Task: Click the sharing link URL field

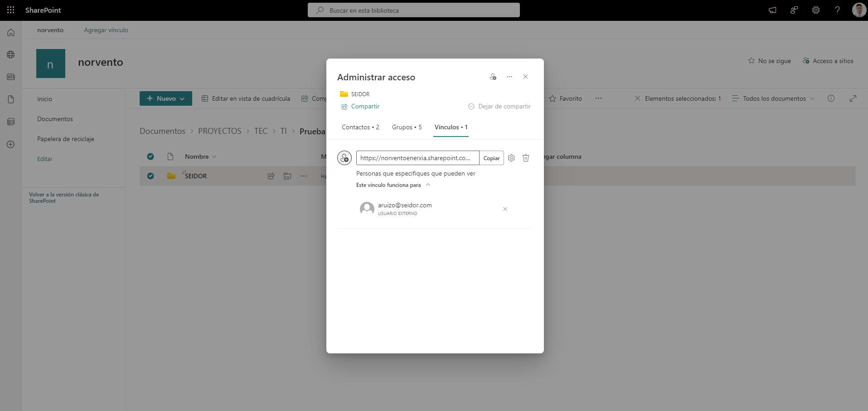Action: [417, 158]
